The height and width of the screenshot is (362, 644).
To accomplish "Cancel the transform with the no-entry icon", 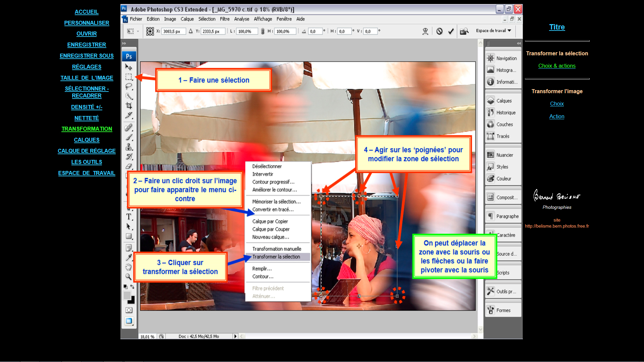I will (439, 31).
